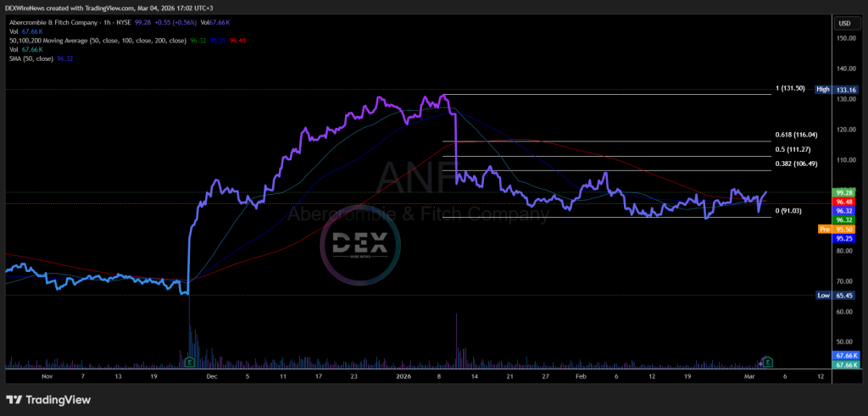This screenshot has width=868, height=416.
Task: Click the Low 65.45 price label
Action: point(837,296)
